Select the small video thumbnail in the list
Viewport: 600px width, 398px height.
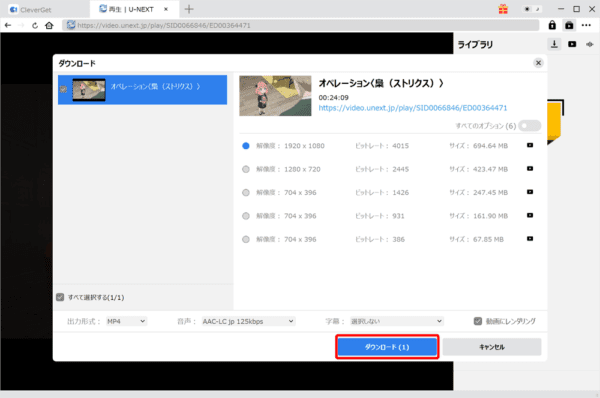coord(89,90)
